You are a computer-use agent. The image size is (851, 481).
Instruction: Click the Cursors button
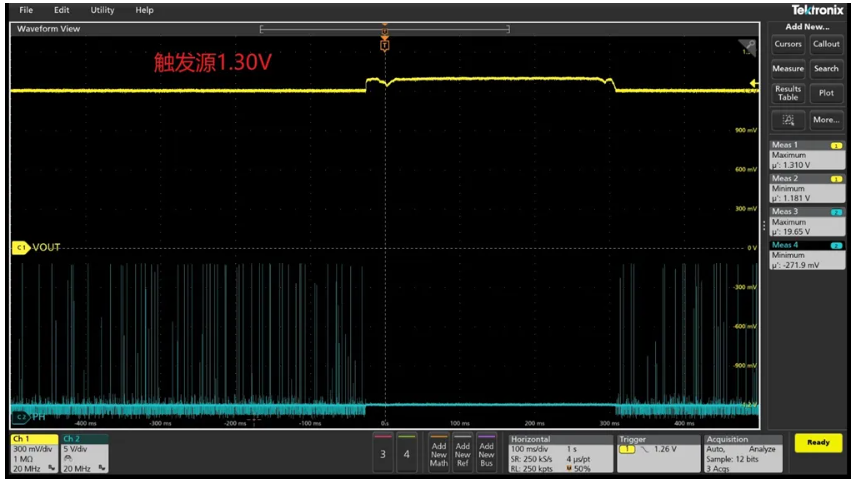point(788,44)
